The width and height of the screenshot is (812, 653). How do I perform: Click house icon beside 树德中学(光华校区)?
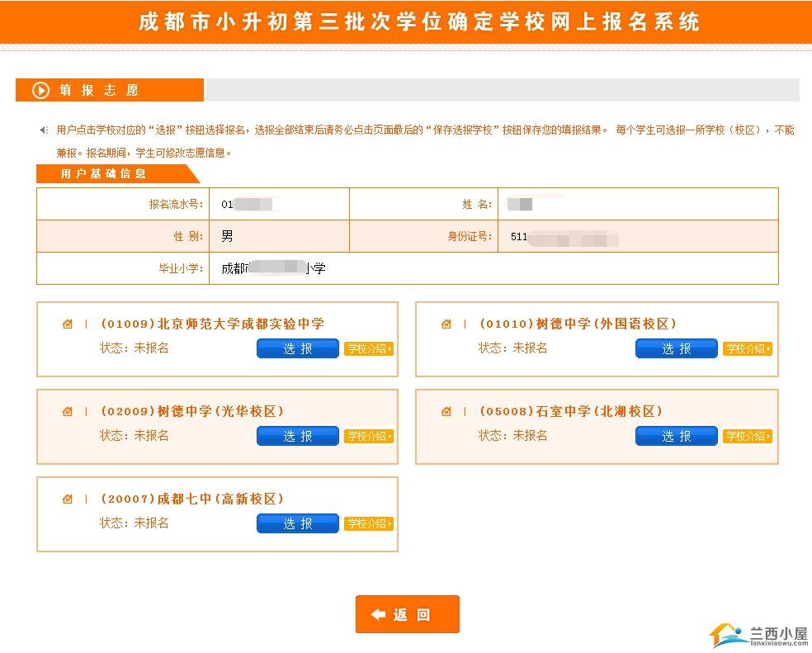coord(68,411)
